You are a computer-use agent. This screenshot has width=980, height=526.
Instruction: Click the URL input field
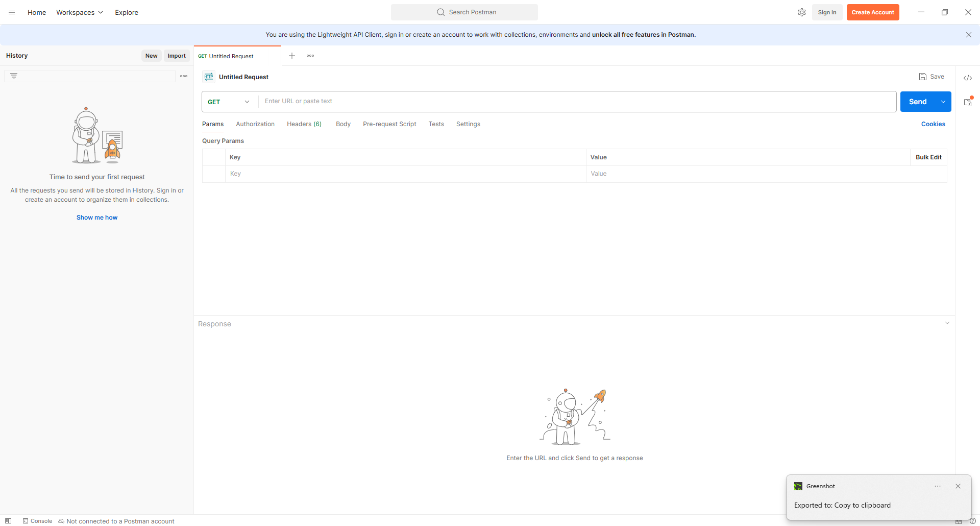tap(577, 101)
